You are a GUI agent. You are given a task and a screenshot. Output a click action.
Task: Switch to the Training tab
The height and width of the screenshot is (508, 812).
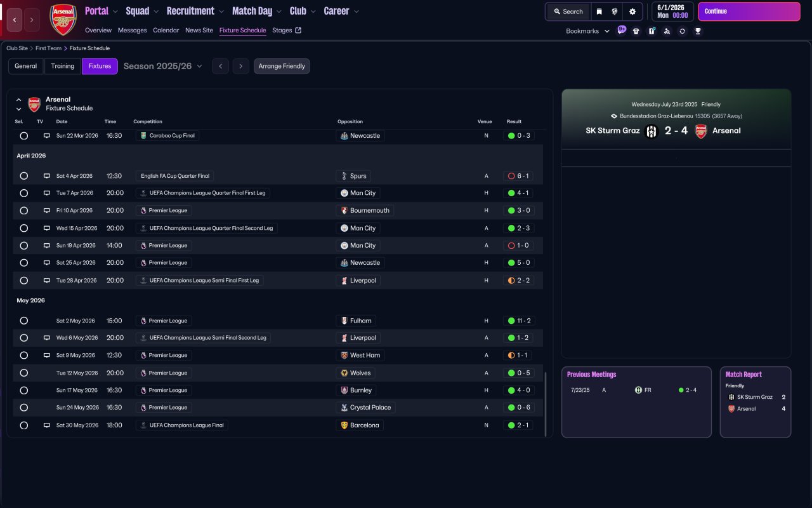click(x=63, y=66)
